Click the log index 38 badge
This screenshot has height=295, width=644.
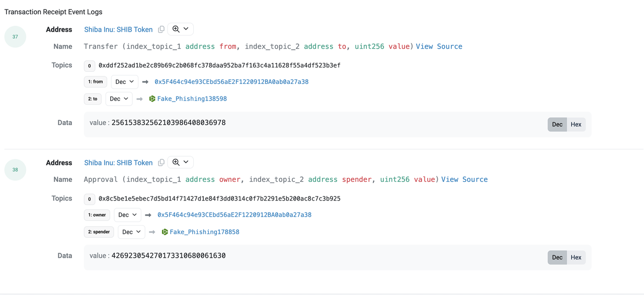tap(15, 170)
